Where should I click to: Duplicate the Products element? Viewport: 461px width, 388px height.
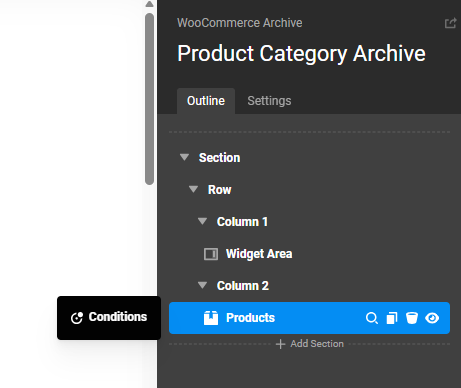tap(392, 318)
